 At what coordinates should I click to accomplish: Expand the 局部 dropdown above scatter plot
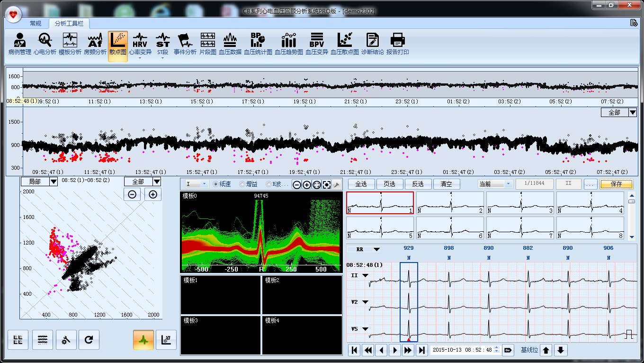click(53, 181)
